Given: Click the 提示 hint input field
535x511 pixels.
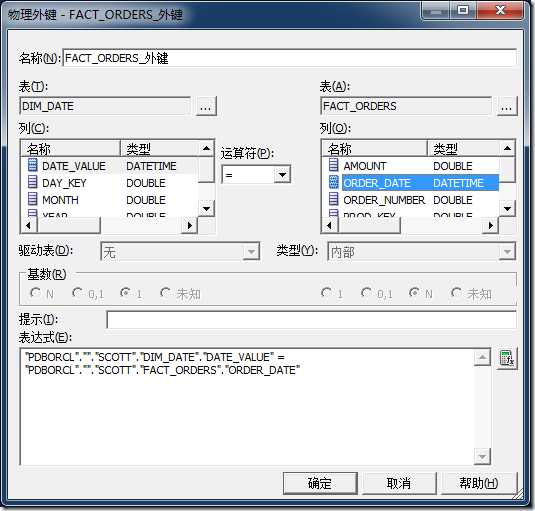Looking at the screenshot, I should click(311, 320).
